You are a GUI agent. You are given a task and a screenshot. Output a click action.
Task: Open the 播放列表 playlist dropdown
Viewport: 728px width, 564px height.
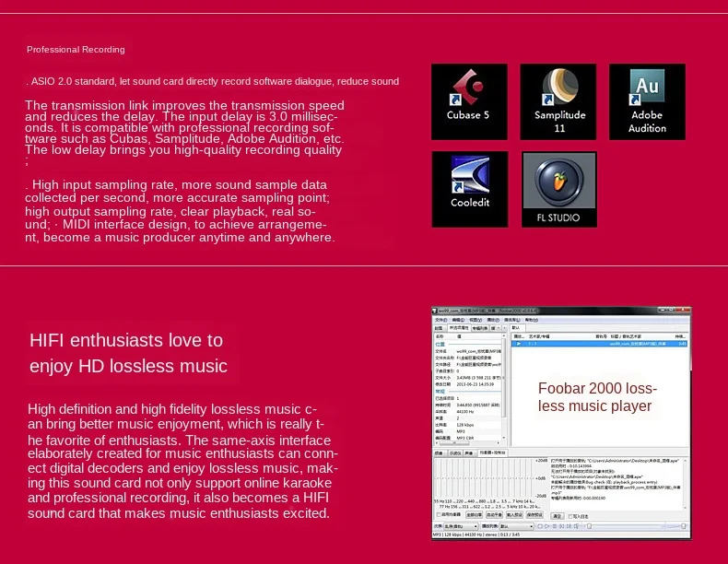pos(517,526)
